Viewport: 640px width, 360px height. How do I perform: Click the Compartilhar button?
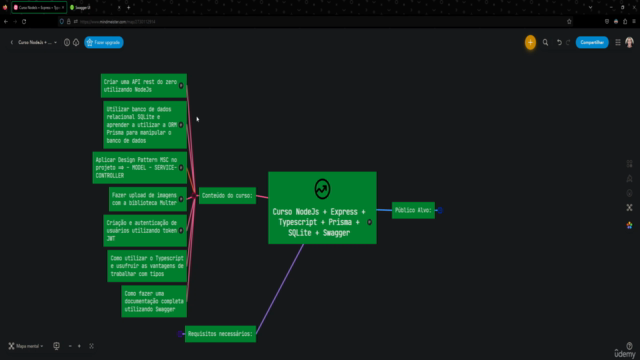592,42
